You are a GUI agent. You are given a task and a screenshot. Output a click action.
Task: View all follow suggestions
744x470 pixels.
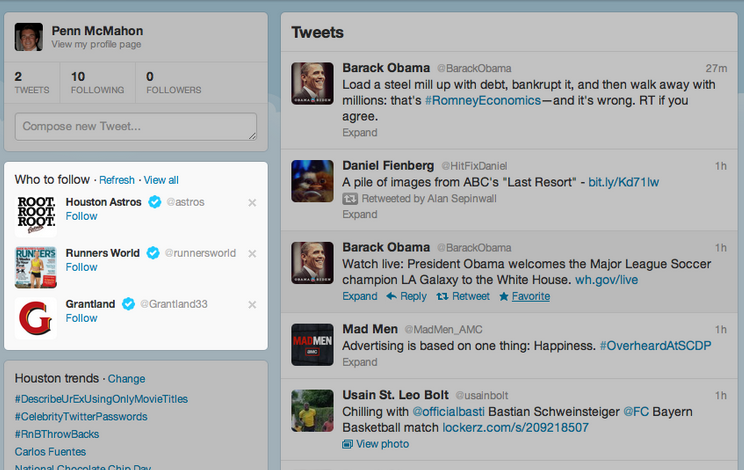(161, 180)
